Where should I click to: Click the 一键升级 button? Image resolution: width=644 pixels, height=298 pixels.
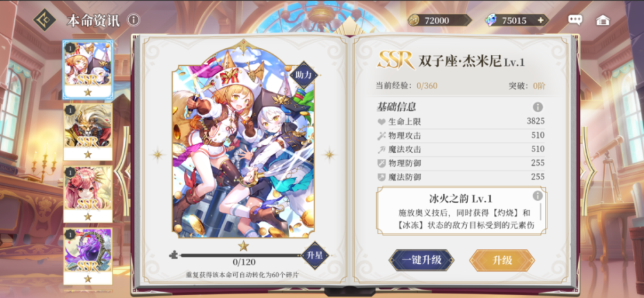coord(421,260)
